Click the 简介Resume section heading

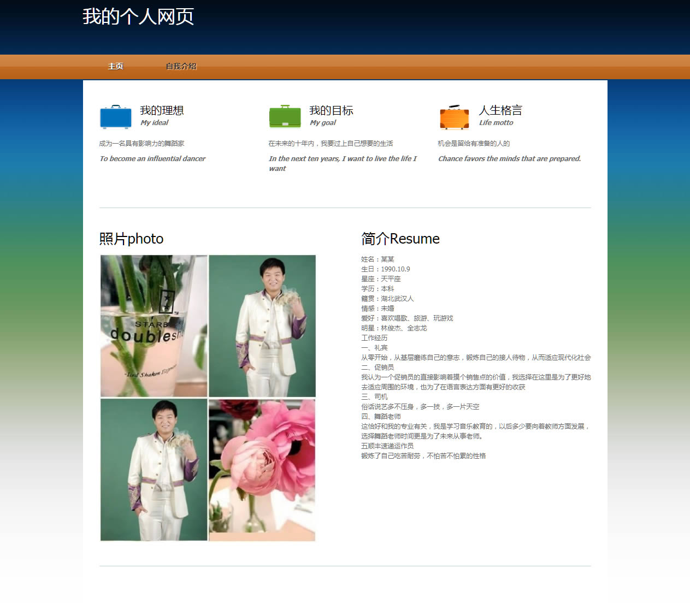click(400, 239)
